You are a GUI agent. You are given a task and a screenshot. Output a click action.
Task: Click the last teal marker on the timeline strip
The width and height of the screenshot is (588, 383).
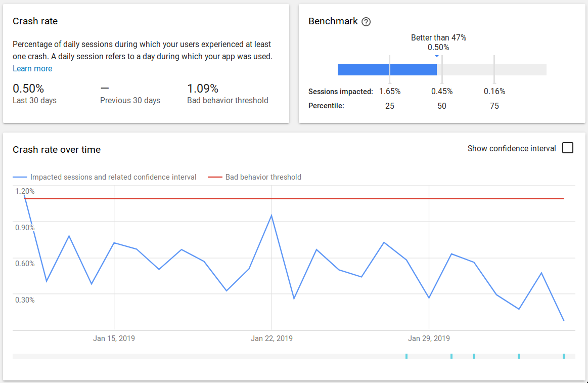pos(564,356)
